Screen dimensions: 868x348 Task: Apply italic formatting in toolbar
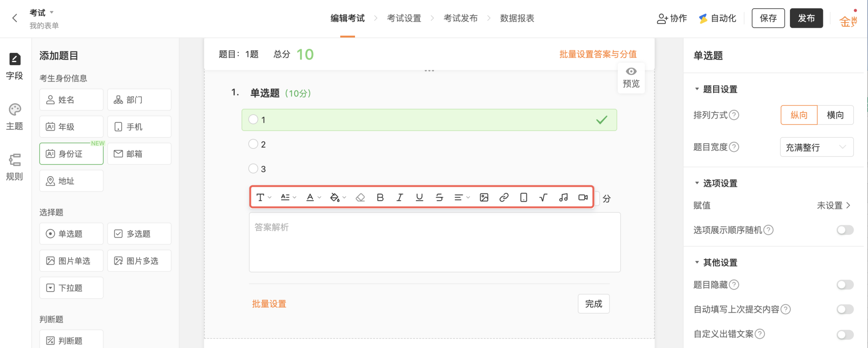(x=400, y=197)
